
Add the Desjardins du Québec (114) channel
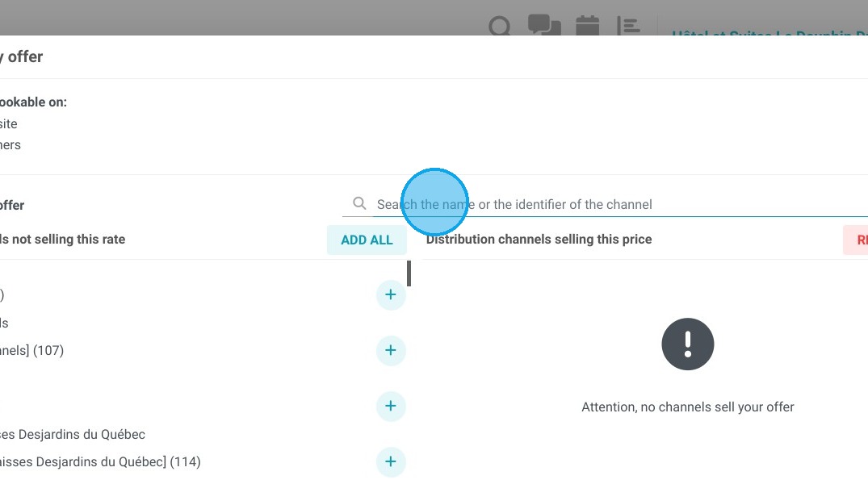pyautogui.click(x=391, y=461)
